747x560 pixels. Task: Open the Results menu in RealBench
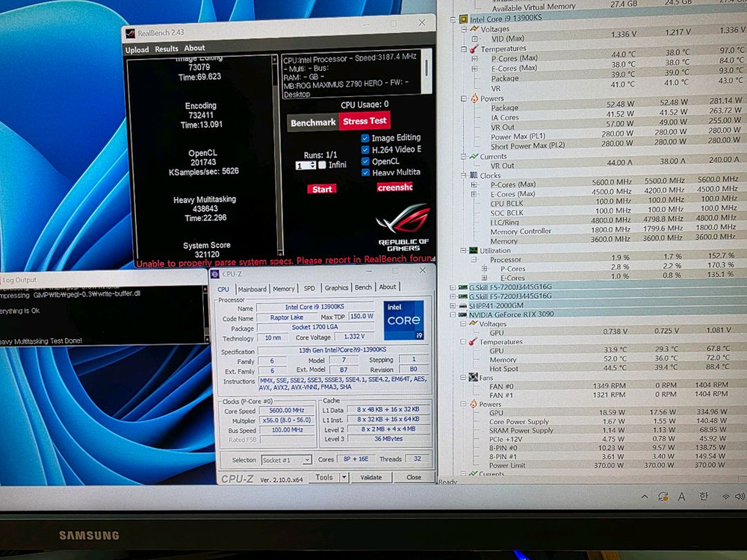167,49
